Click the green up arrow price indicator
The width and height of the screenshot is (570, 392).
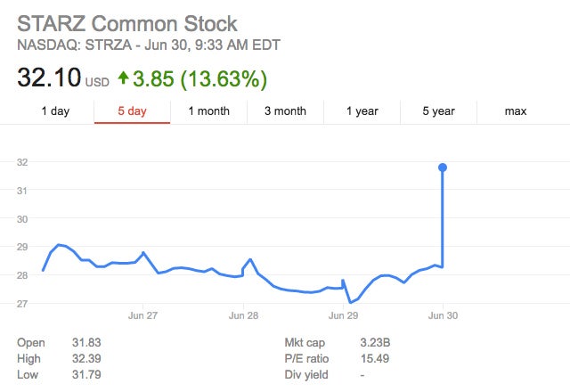pos(123,79)
